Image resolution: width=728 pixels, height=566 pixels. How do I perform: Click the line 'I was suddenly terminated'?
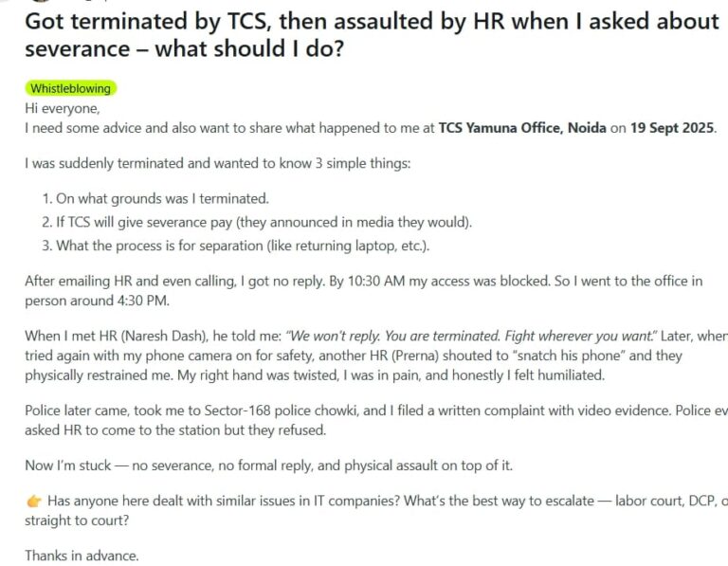click(218, 163)
